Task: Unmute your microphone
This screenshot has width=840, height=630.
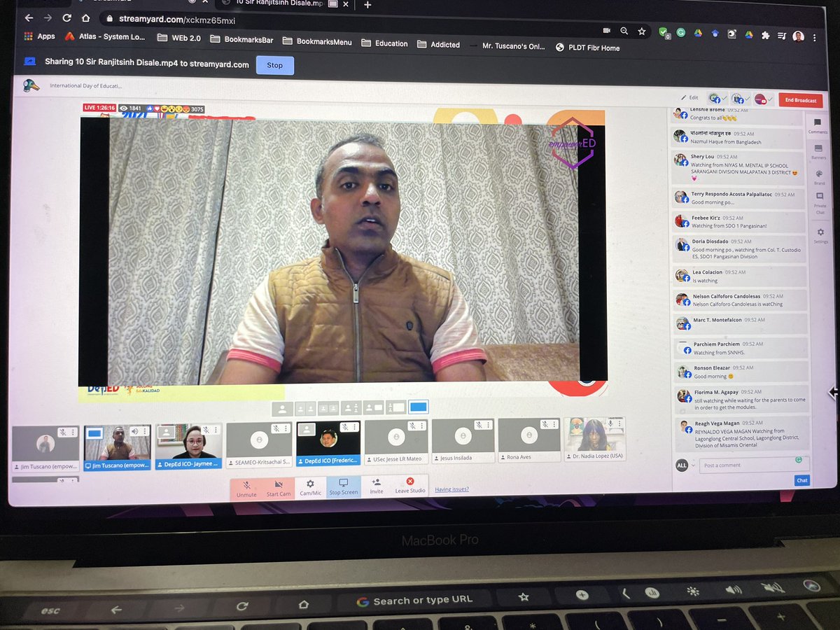Action: [x=246, y=488]
